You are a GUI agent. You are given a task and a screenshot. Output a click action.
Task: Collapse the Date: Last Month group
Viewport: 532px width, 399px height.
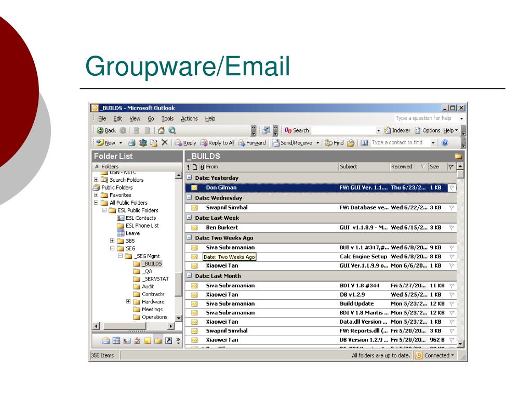(x=189, y=275)
